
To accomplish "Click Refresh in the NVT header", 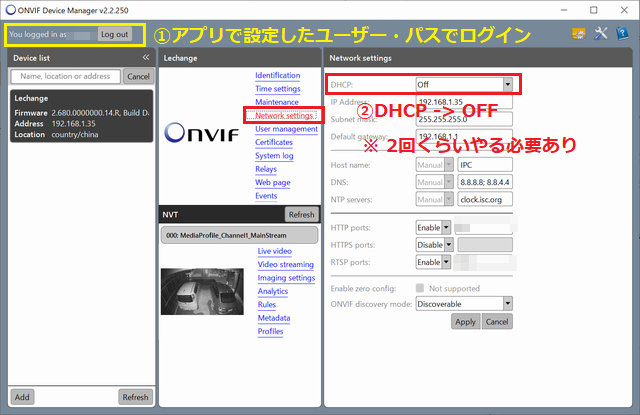I will 301,215.
